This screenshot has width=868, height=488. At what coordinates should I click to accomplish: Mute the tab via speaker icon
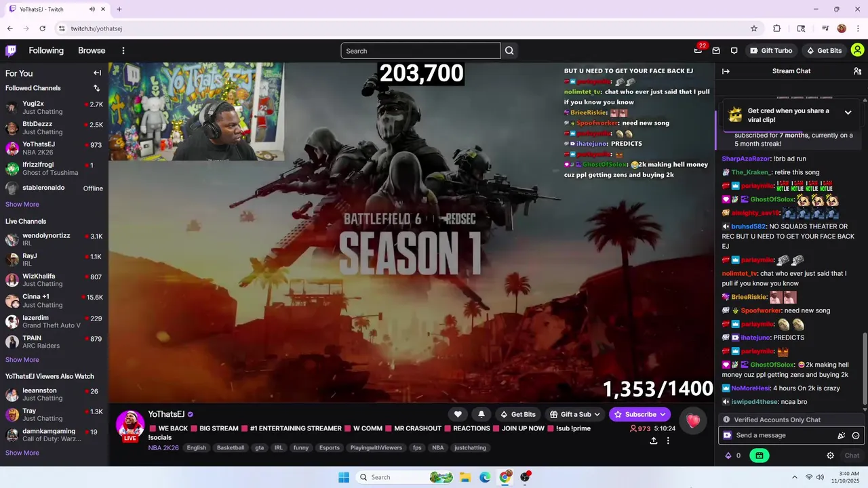pyautogui.click(x=92, y=9)
